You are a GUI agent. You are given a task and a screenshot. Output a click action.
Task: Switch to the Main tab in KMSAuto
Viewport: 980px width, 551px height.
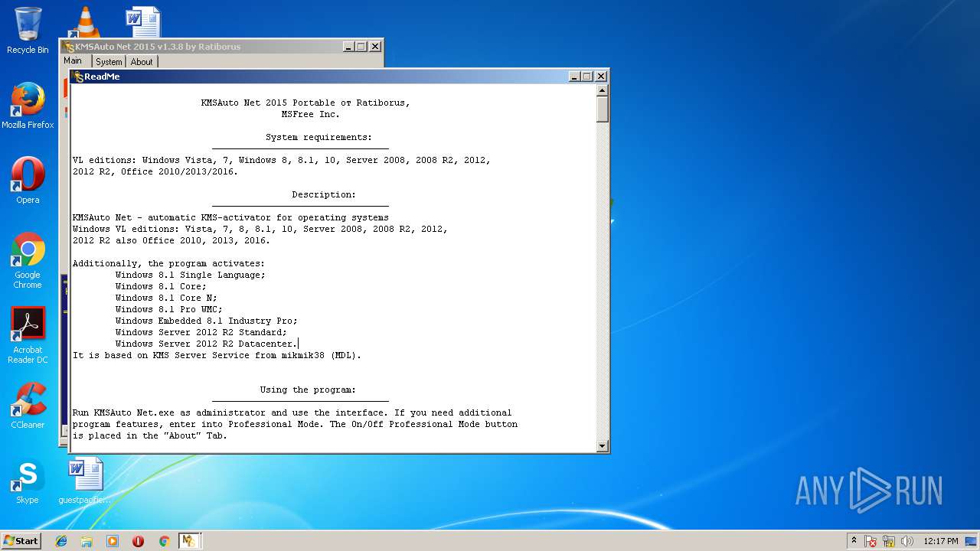pos(73,61)
